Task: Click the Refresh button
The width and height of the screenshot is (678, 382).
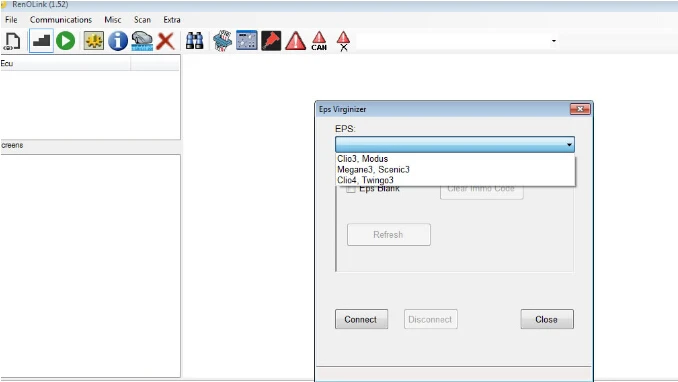Action: tap(389, 234)
